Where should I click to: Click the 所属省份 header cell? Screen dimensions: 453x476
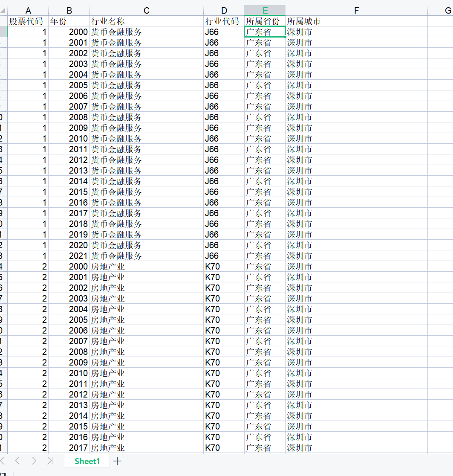[265, 21]
